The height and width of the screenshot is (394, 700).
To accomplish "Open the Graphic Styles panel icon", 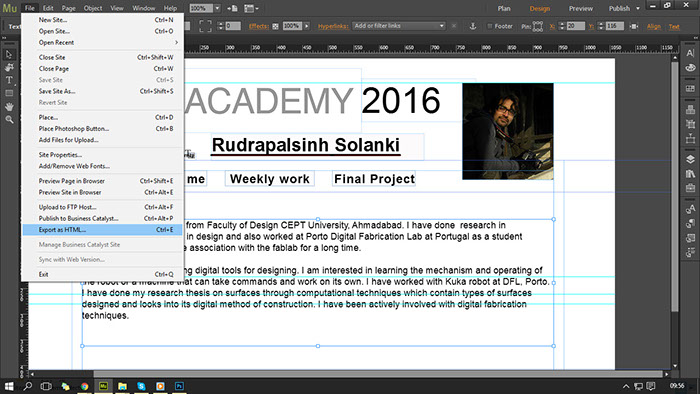I will pyautogui.click(x=690, y=238).
